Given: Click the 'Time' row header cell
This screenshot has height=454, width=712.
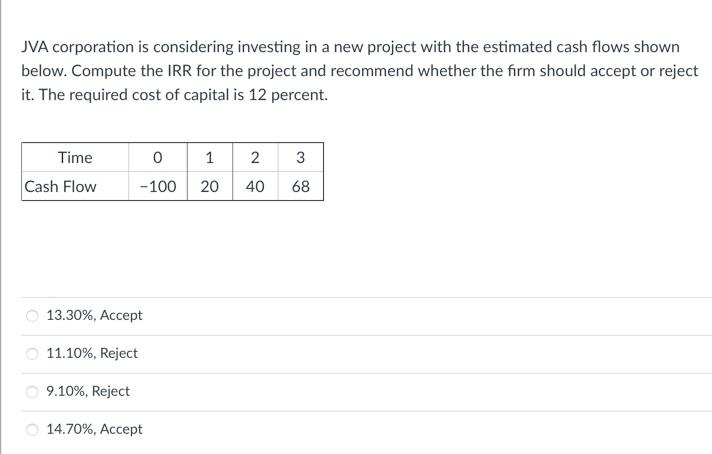Looking at the screenshot, I should tap(75, 158).
